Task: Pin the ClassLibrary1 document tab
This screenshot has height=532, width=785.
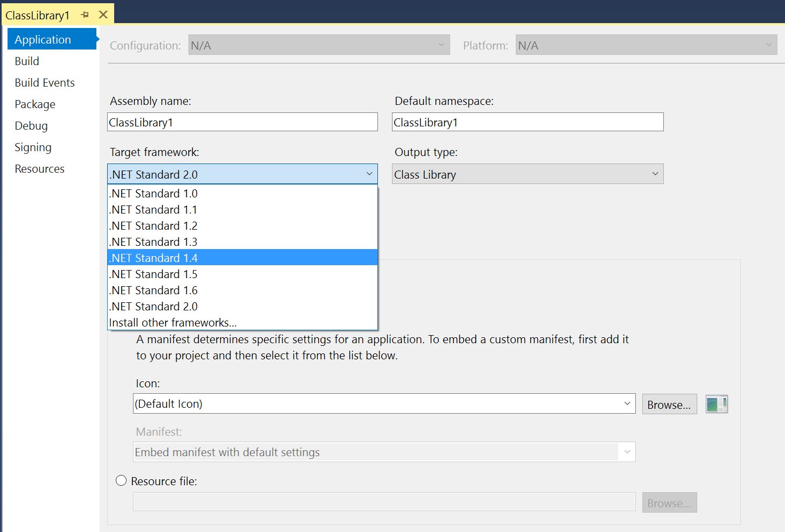Action: click(x=85, y=15)
